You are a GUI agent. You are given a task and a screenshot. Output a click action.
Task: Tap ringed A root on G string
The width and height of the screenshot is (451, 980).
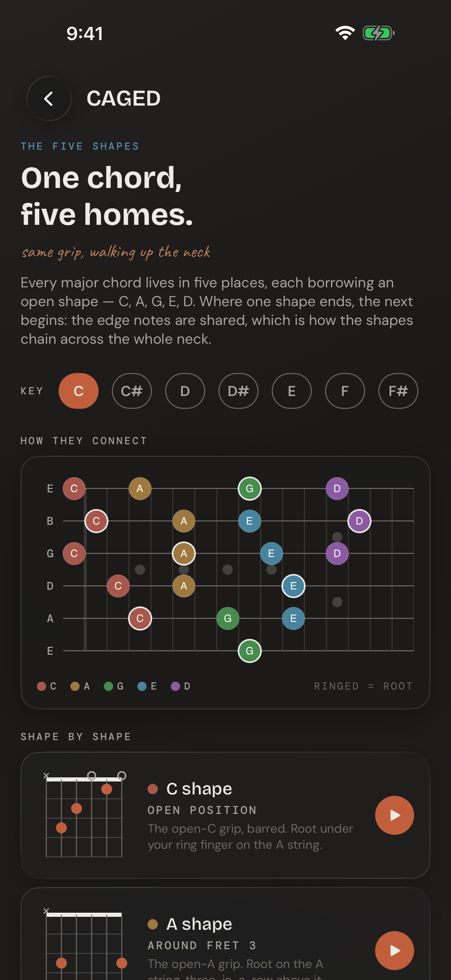point(184,553)
